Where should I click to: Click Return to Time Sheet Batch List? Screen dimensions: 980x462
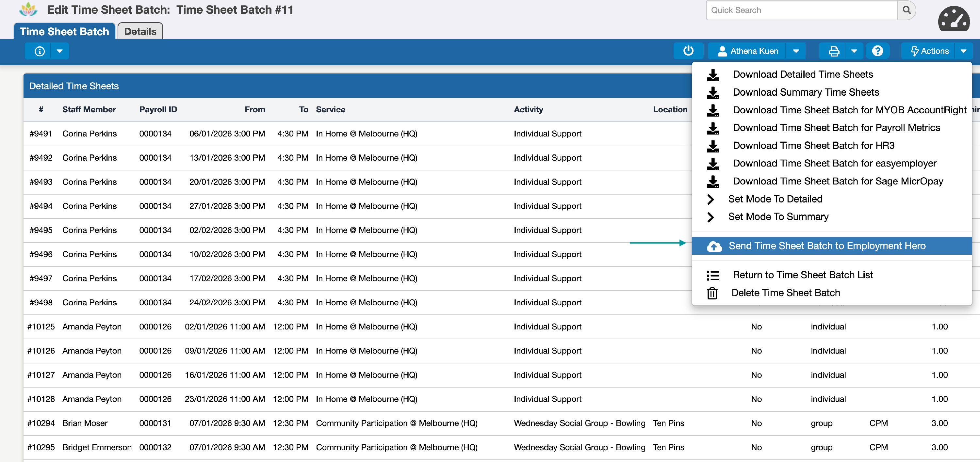tap(802, 275)
